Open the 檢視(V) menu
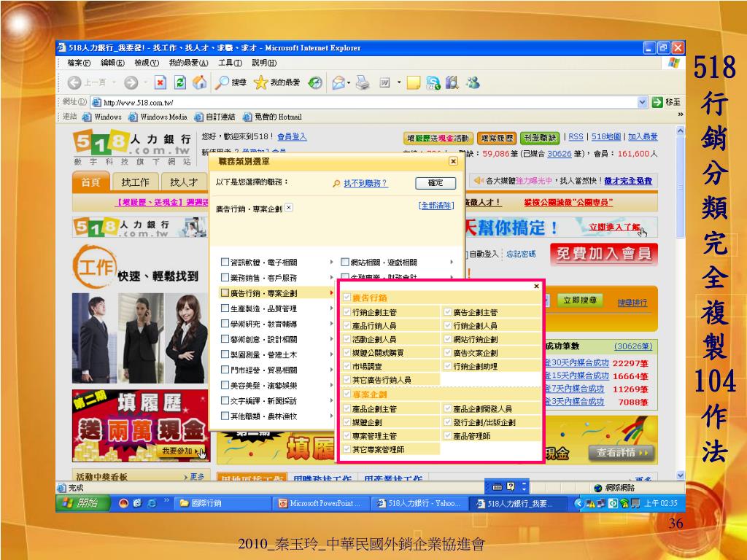Viewport: 747px width, 560px height. tap(146, 63)
